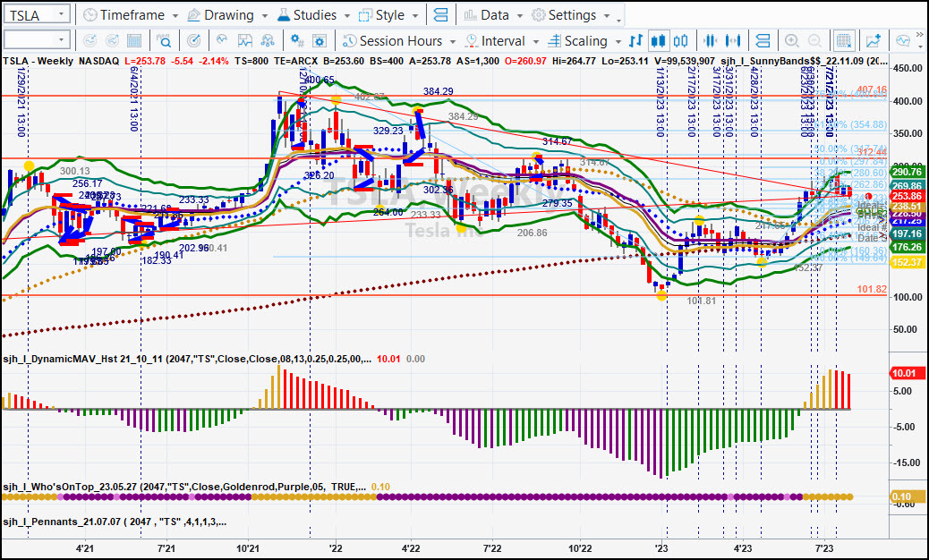This screenshot has height=560, width=929.
Task: Click the save chart analysis icon
Action: click(244, 41)
